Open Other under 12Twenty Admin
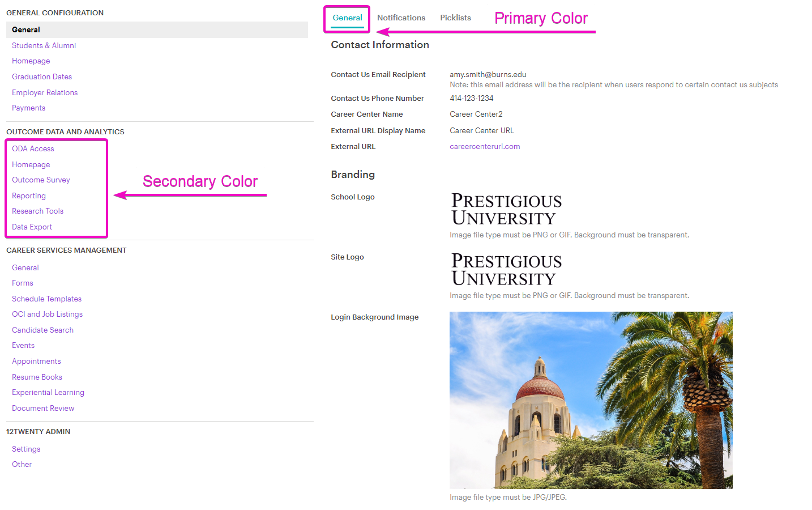812x510 pixels. pos(22,464)
